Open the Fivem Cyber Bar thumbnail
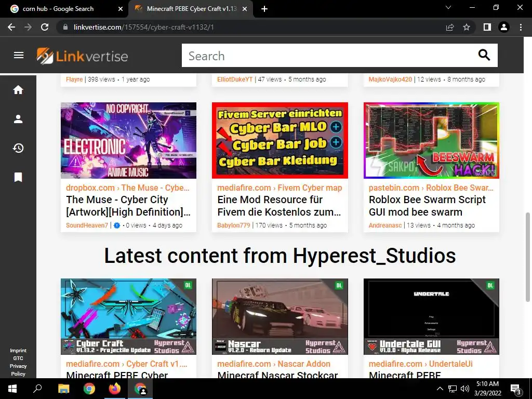This screenshot has width=532, height=399. click(x=280, y=140)
